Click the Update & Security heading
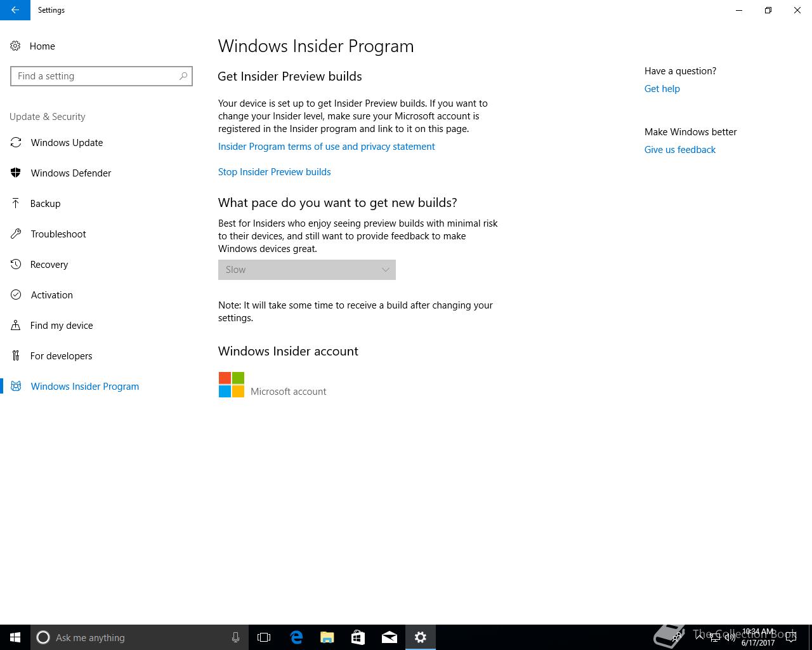The width and height of the screenshot is (812, 650). pos(48,117)
